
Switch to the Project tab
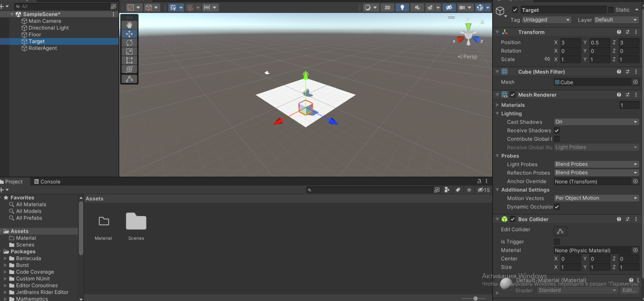click(12, 182)
